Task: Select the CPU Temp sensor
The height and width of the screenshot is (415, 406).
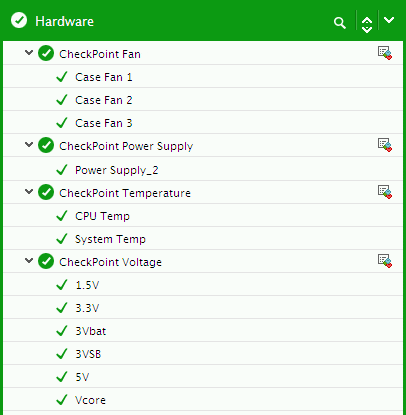Action: click(203, 216)
